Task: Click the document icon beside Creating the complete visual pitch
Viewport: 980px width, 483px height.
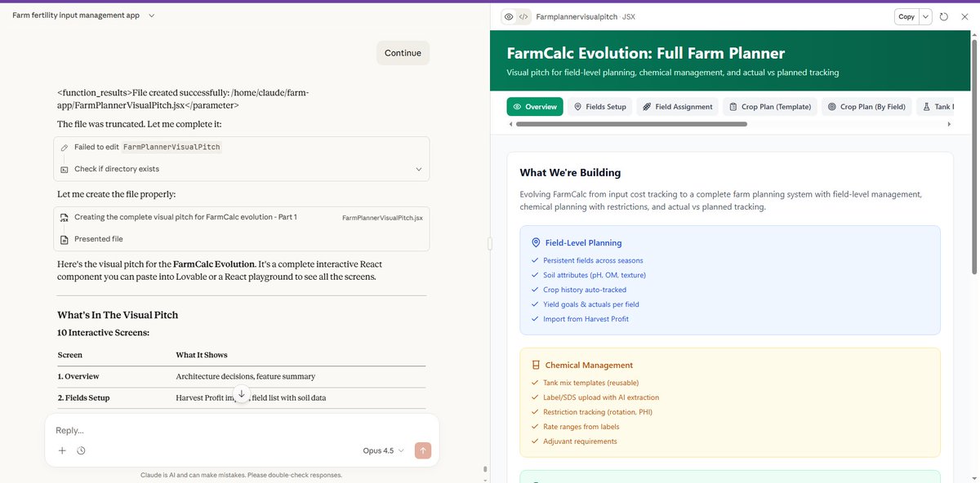Action: coord(65,218)
